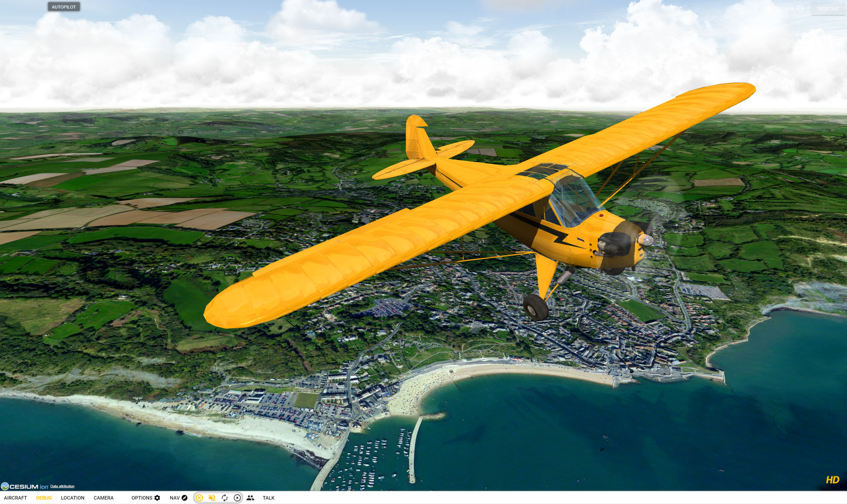Open the multiplayer people icon
The height and width of the screenshot is (504, 847).
tap(250, 498)
